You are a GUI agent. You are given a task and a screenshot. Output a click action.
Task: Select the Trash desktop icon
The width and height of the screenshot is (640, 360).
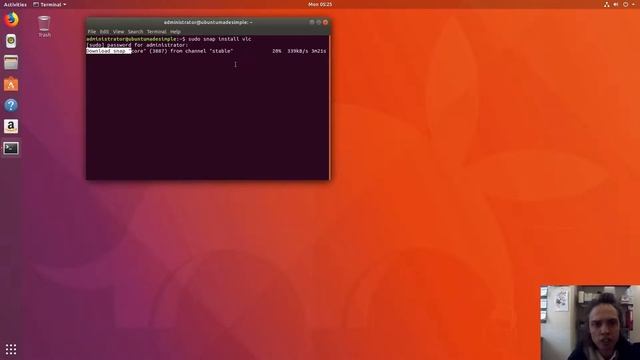(x=44, y=27)
